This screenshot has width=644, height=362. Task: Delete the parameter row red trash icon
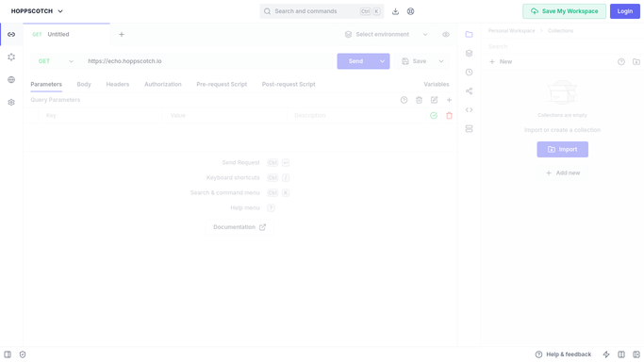(x=450, y=116)
